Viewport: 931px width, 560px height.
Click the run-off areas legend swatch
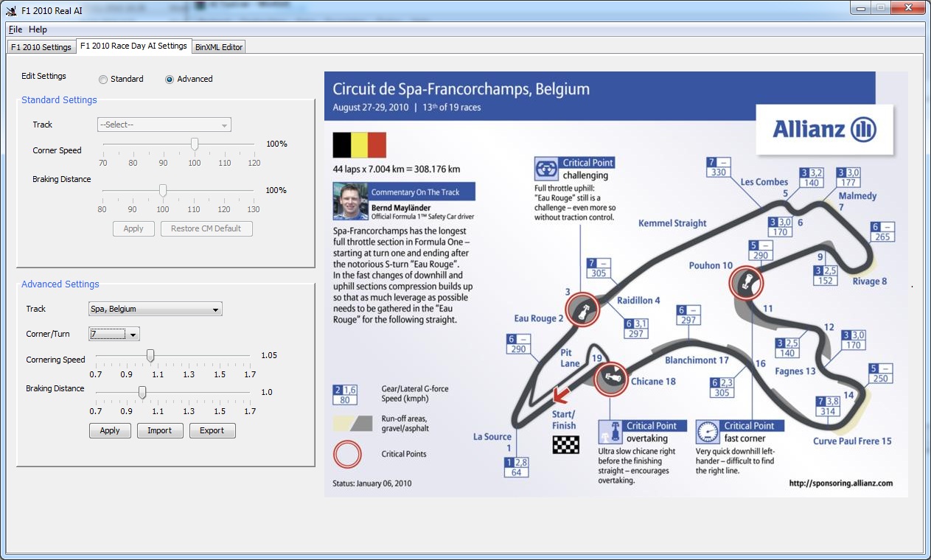(353, 423)
